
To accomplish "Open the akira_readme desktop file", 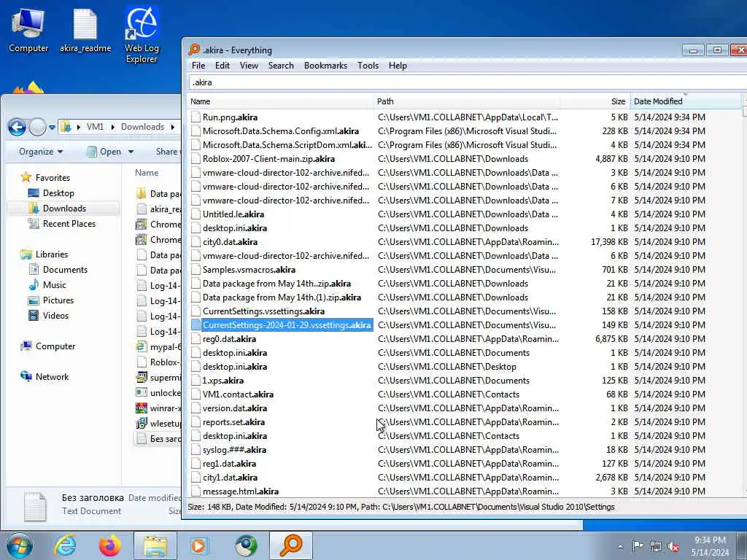I will [85, 30].
